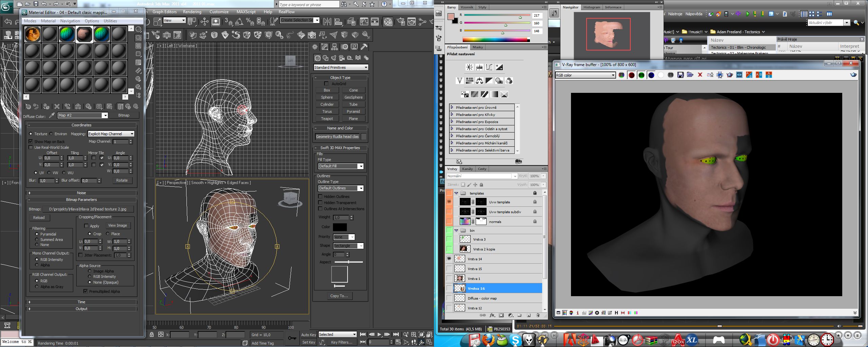Click the color eyedropper next to Diffuse Color
The width and height of the screenshot is (868, 347).
tap(52, 116)
